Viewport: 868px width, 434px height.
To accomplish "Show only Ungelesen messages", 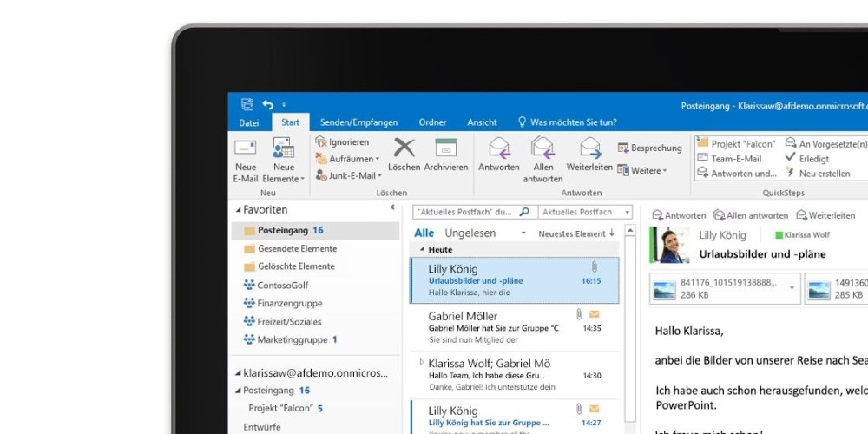I will 470,233.
